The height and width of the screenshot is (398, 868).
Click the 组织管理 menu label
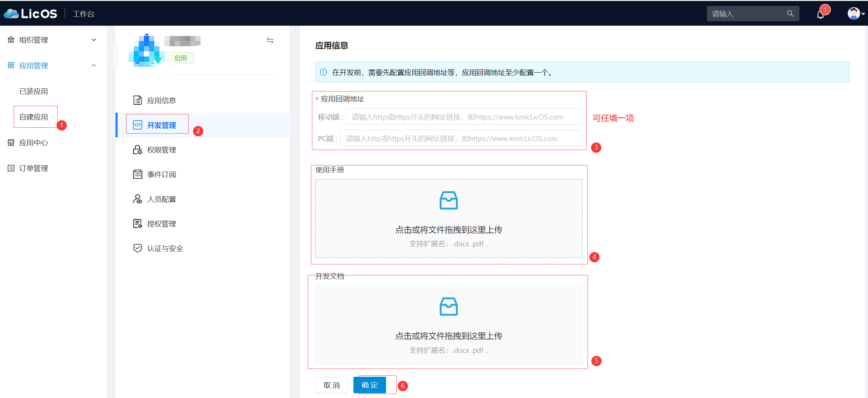point(34,40)
